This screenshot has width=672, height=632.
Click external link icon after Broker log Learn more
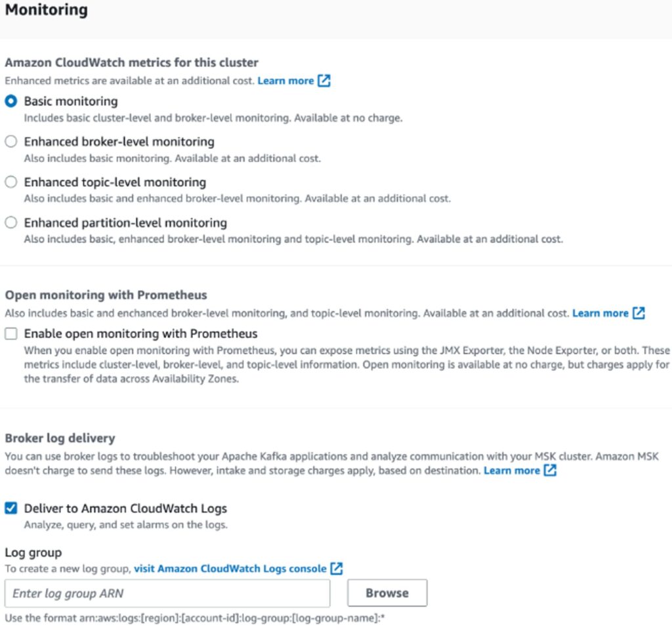(550, 471)
